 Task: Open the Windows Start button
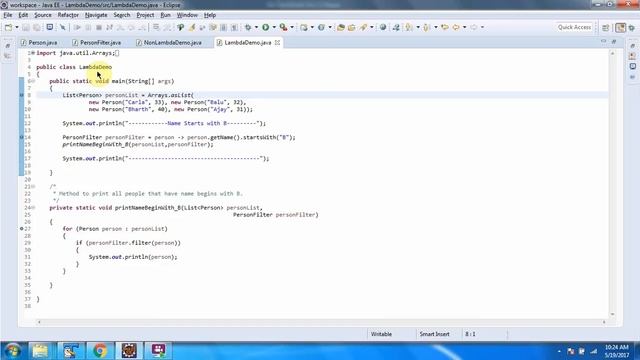(x=13, y=351)
